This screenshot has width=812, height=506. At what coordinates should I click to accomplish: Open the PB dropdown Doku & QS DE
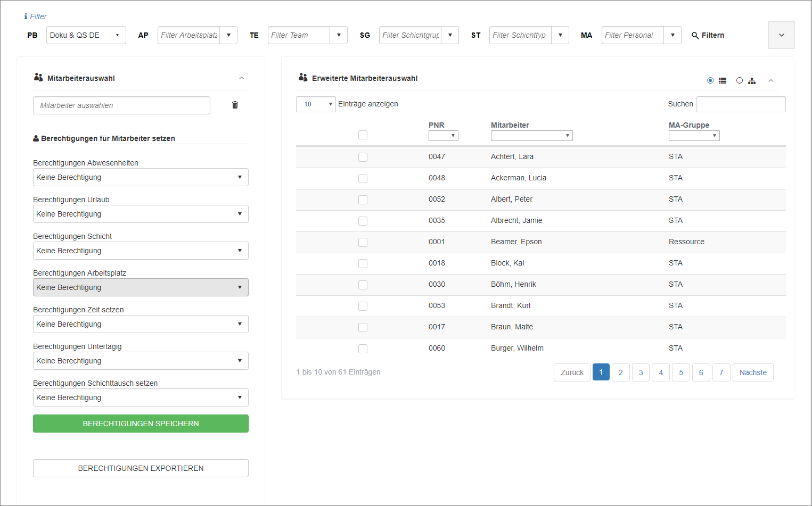click(x=86, y=35)
